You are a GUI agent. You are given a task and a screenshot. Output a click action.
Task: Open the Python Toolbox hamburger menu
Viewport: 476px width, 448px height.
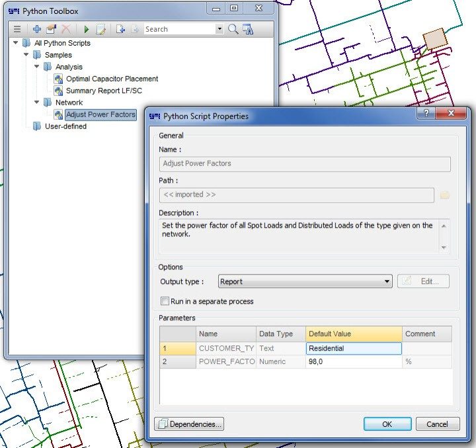coord(17,29)
